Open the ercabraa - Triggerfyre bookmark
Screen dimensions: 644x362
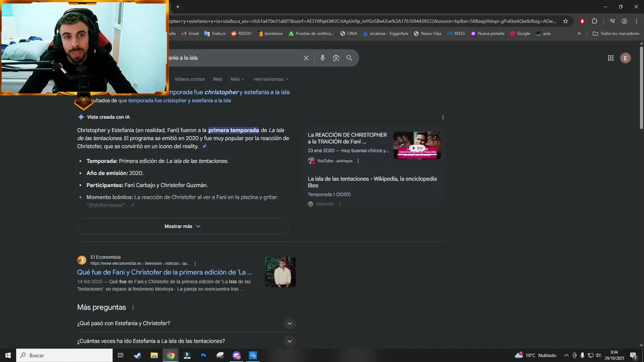(x=385, y=34)
